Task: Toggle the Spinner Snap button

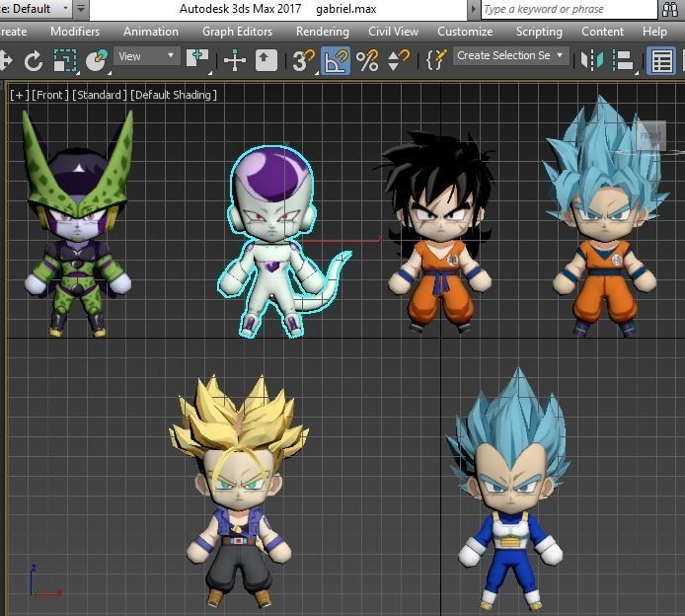Action: pyautogui.click(x=399, y=60)
